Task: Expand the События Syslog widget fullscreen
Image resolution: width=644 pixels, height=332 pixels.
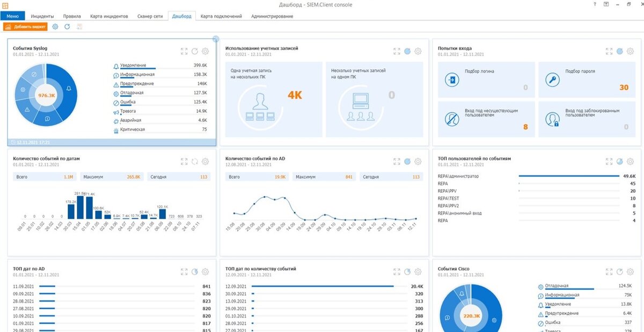Action: pos(184,51)
